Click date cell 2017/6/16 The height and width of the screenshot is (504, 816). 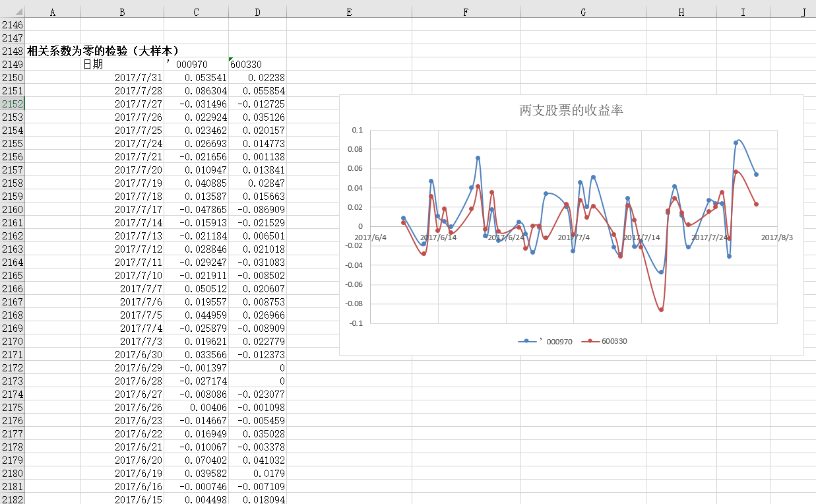click(x=123, y=486)
